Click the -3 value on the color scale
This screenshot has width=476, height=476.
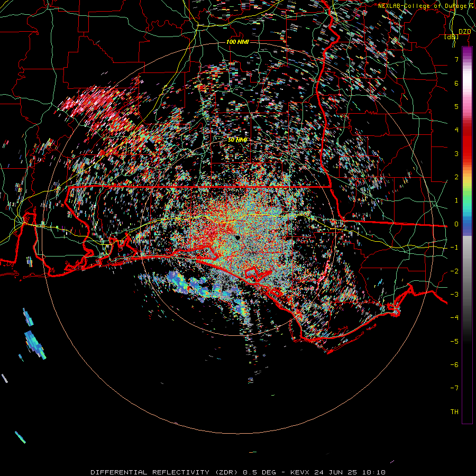tap(454, 295)
